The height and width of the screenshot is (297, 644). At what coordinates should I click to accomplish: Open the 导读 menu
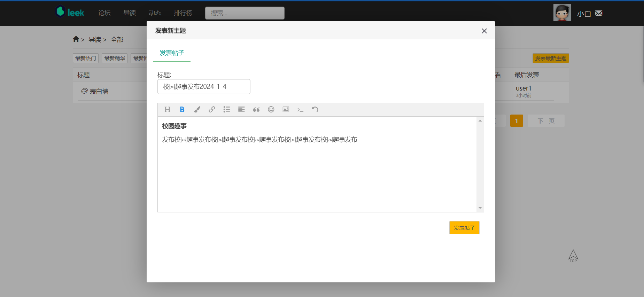click(130, 13)
